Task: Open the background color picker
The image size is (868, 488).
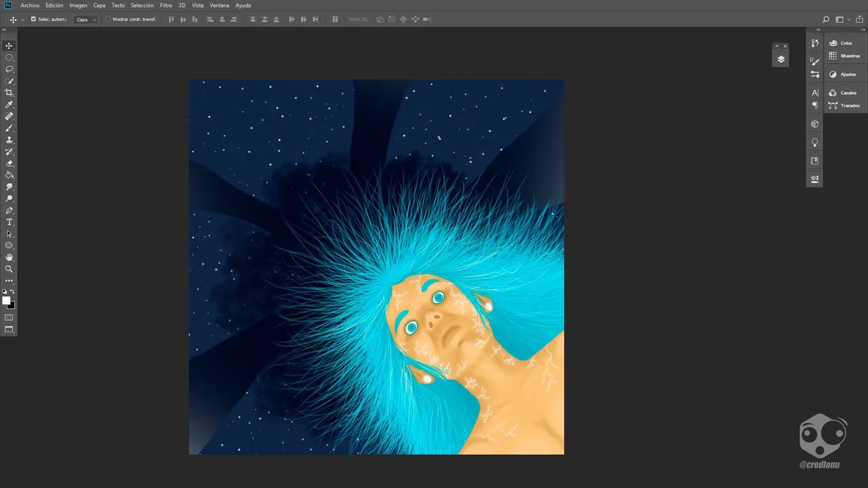Action: [12, 306]
